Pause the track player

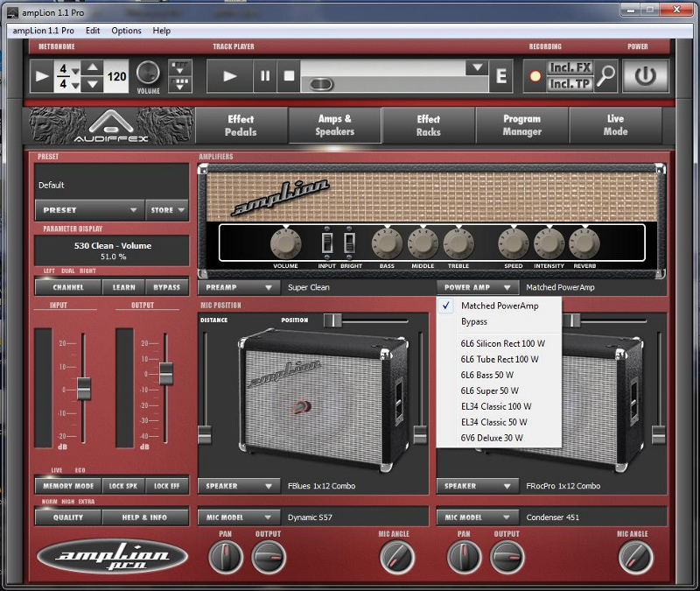[265, 76]
